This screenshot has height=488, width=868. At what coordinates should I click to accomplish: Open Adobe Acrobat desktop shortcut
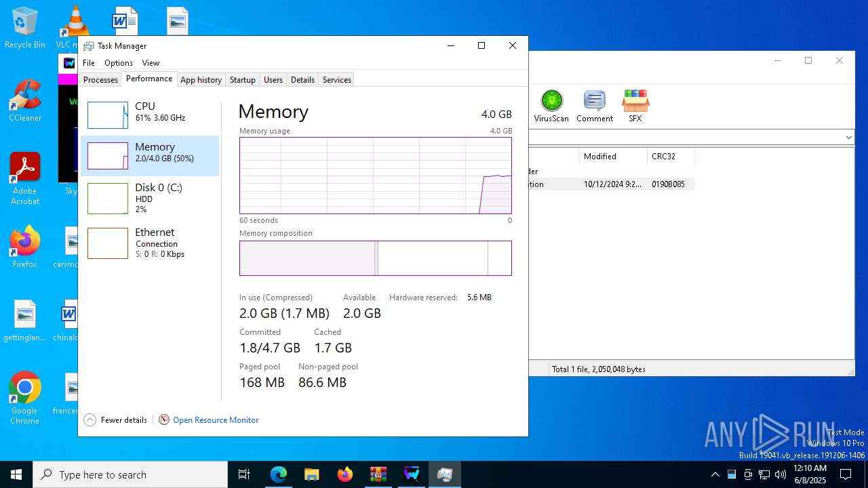click(24, 179)
